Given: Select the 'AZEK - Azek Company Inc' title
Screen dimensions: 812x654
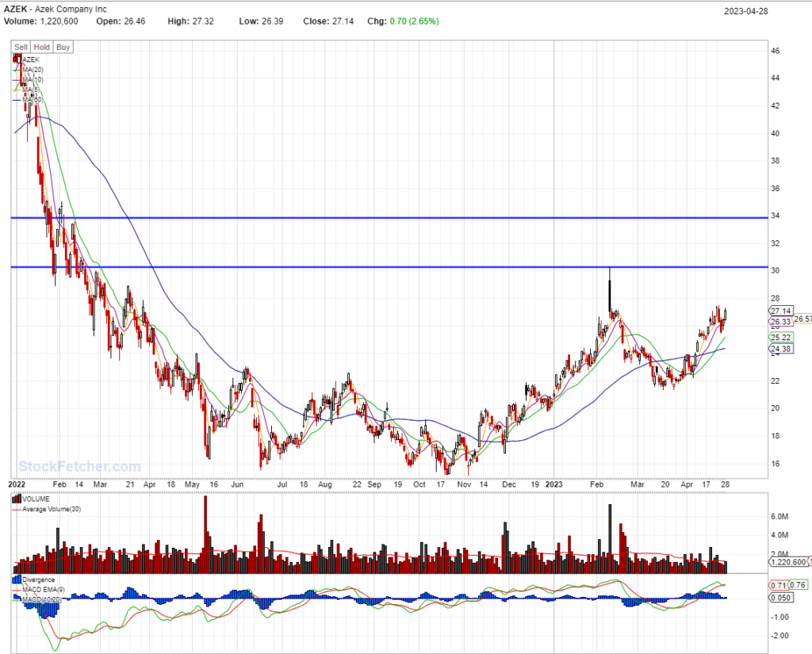Looking at the screenshot, I should tap(56, 9).
